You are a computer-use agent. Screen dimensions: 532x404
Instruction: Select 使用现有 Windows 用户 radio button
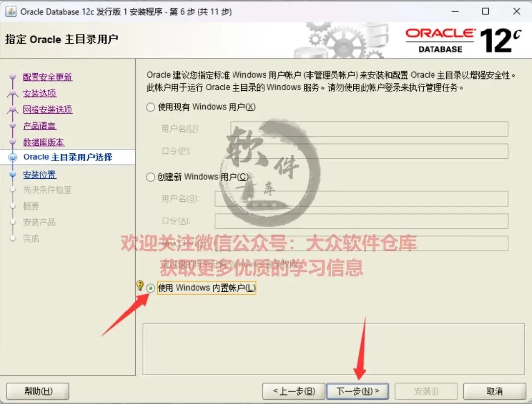[151, 107]
